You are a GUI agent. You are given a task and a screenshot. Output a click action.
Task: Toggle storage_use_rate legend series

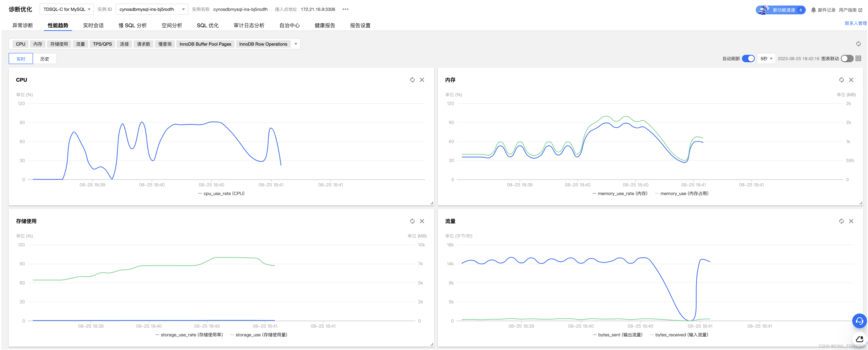tap(189, 335)
